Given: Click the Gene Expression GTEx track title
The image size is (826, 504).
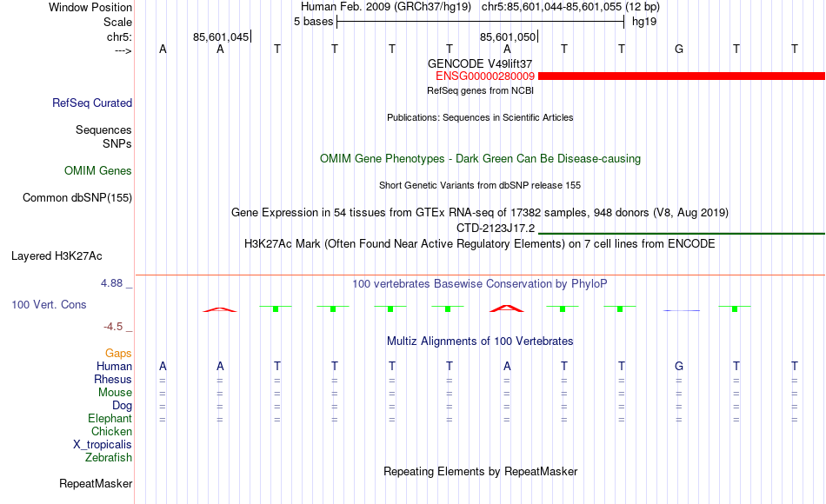Looking at the screenshot, I should (480, 213).
